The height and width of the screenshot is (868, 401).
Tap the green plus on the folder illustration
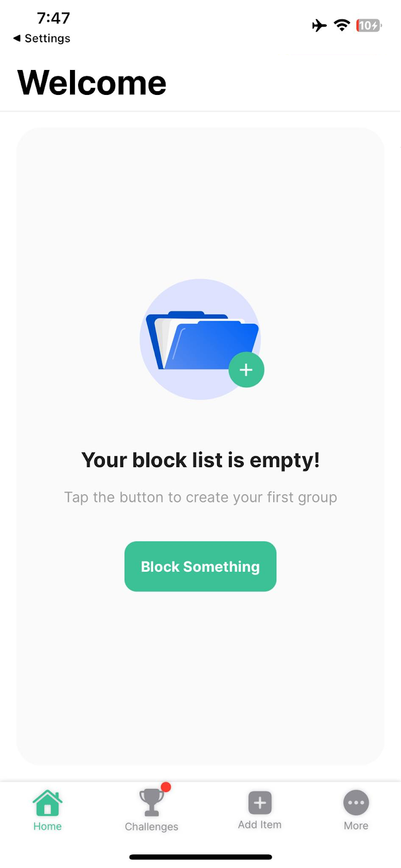[246, 369]
